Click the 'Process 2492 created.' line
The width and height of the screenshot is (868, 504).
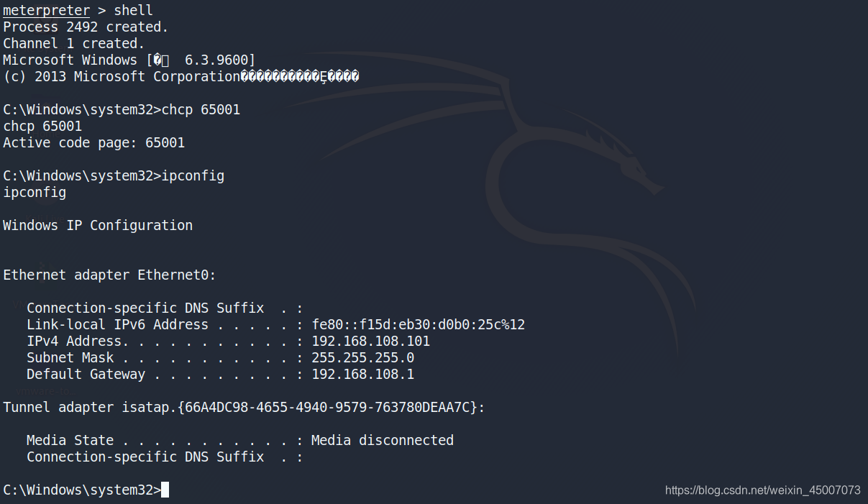pos(86,27)
